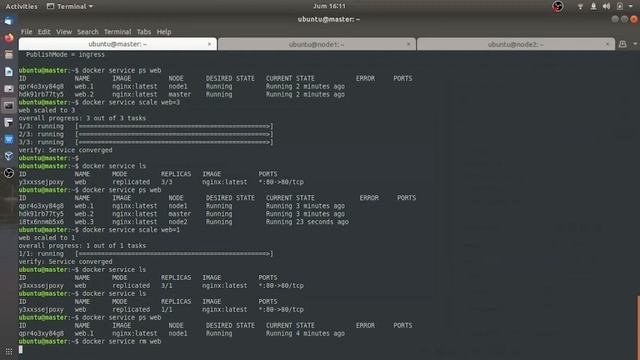Click the '1/1: running' progress line

pos(146,253)
